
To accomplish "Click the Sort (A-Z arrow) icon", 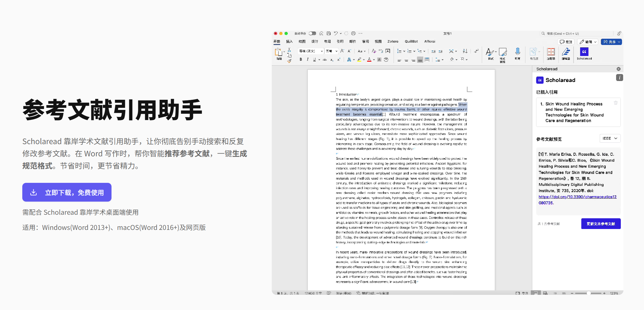I will (x=465, y=51).
